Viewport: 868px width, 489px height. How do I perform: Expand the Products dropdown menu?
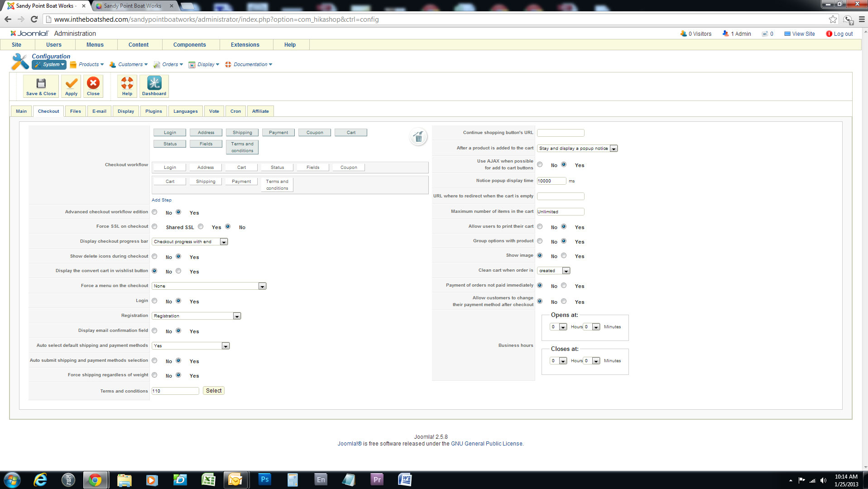[87, 65]
